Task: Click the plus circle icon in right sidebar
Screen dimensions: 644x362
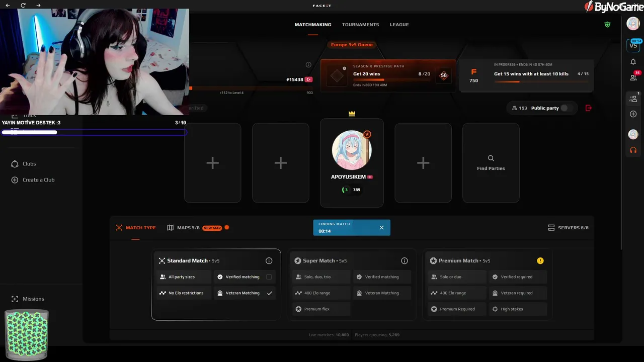Action: pos(633,114)
